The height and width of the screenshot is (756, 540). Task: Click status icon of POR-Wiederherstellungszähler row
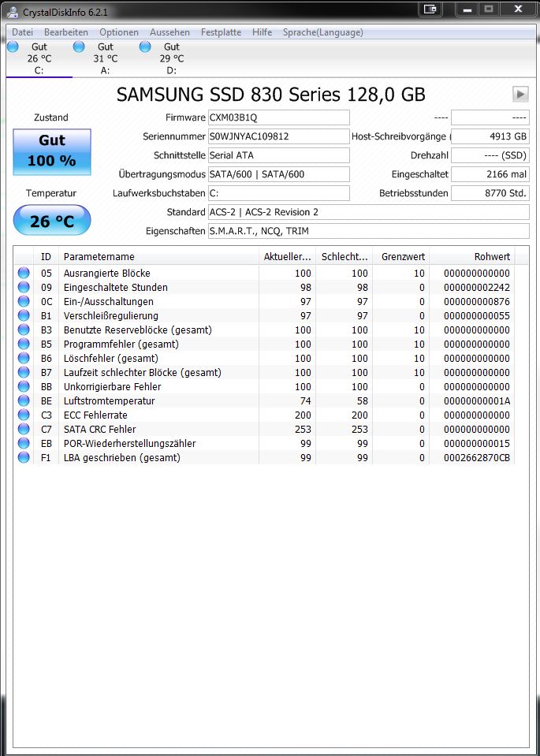pos(24,443)
